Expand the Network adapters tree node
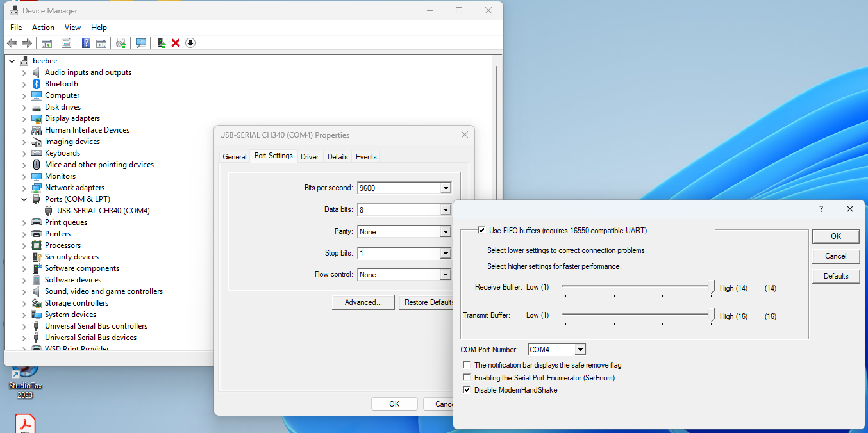The width and height of the screenshot is (868, 433). point(24,188)
